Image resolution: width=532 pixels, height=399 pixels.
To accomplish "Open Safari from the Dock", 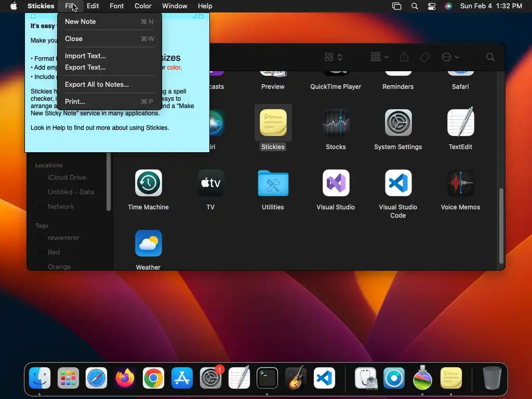I will tap(96, 378).
